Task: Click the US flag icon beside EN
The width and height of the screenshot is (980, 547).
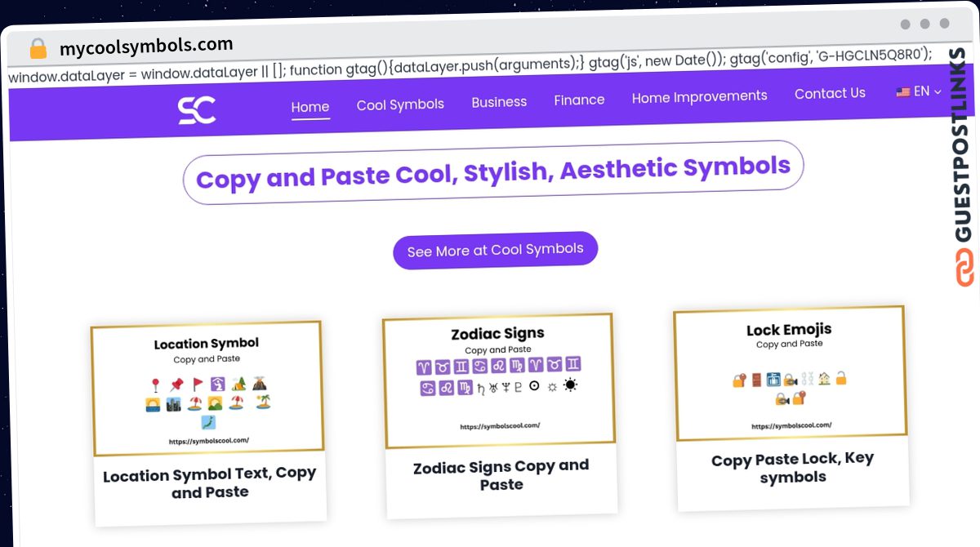Action: pos(902,92)
